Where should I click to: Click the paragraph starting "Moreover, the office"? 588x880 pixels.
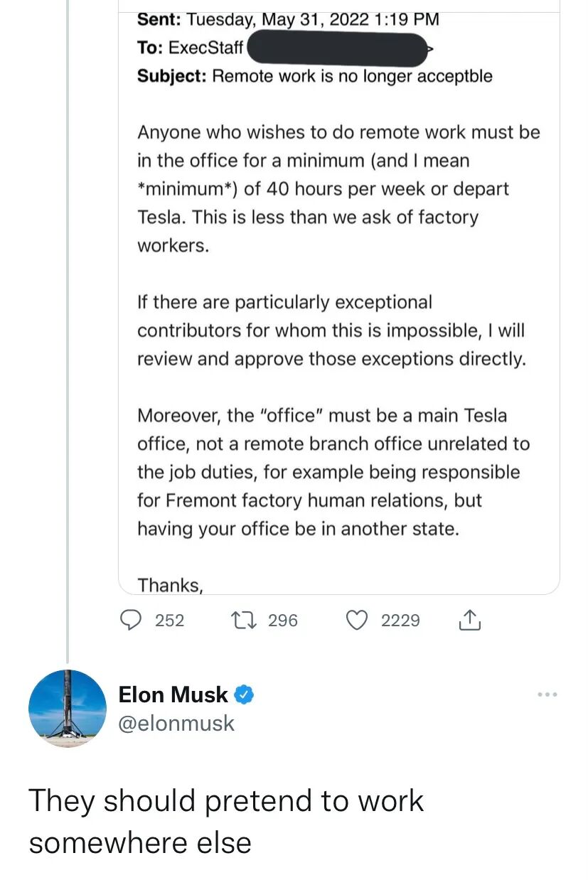pyautogui.click(x=333, y=472)
